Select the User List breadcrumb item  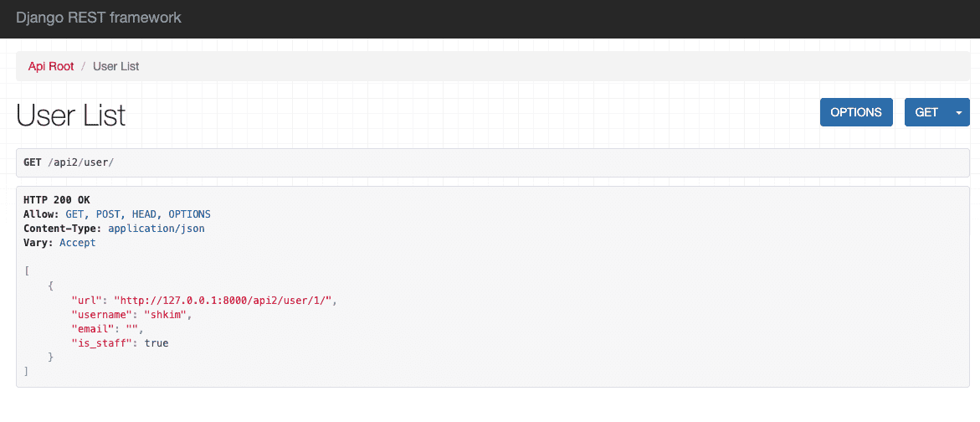(116, 66)
